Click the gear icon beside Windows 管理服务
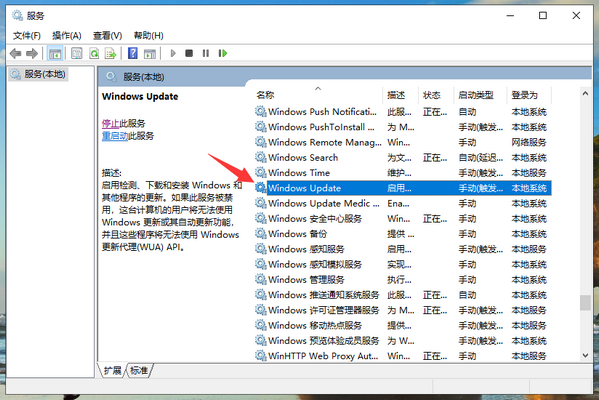The width and height of the screenshot is (599, 400). (x=261, y=279)
